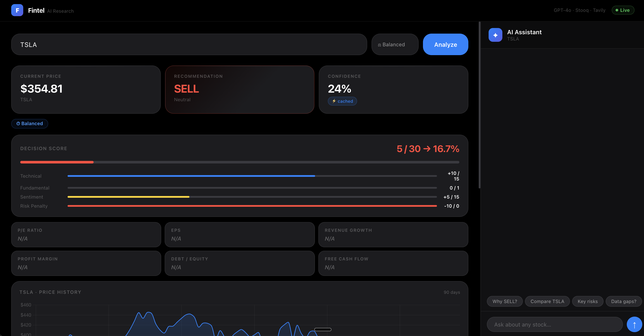Click the Profit Margin card
This screenshot has width=644, height=336.
tap(86, 263)
